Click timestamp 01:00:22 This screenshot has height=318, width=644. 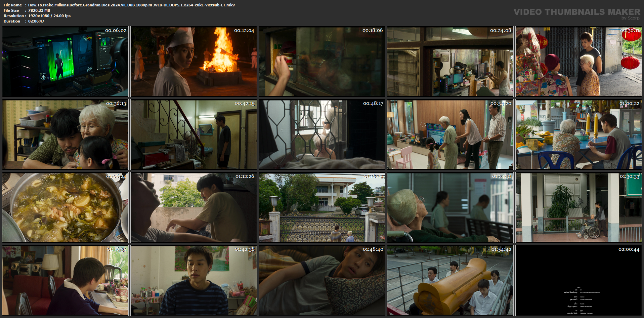[630, 104]
